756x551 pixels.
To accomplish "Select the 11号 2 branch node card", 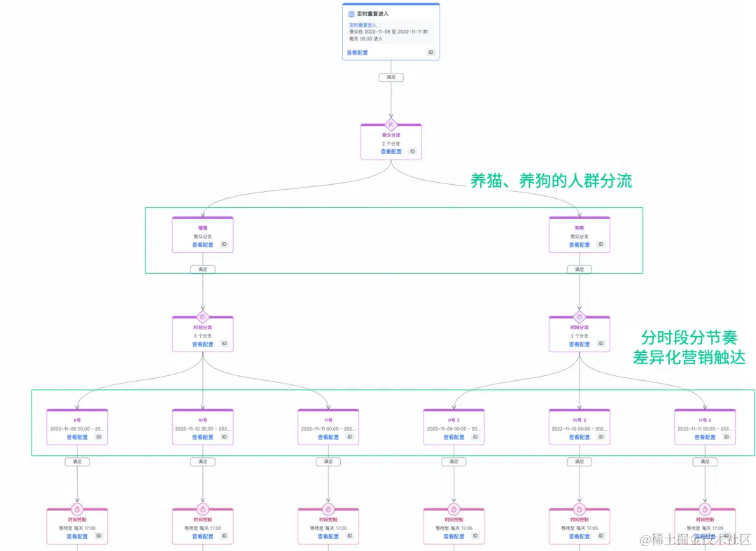I will (705, 427).
